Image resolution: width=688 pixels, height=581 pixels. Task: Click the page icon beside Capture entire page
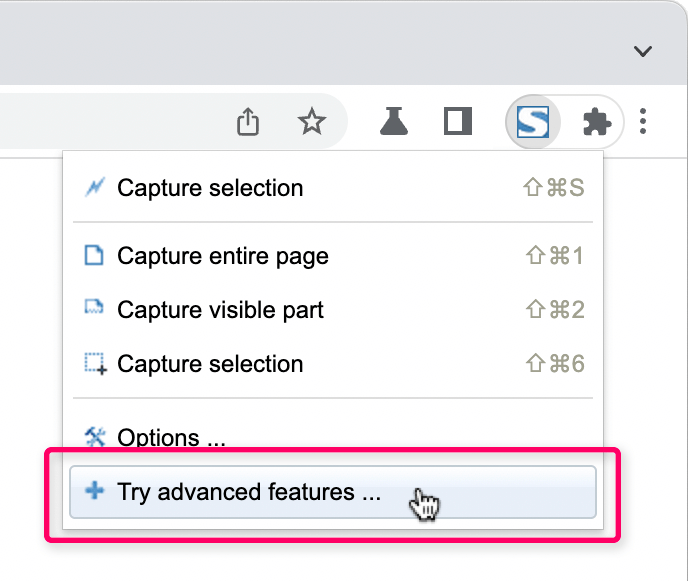click(94, 256)
